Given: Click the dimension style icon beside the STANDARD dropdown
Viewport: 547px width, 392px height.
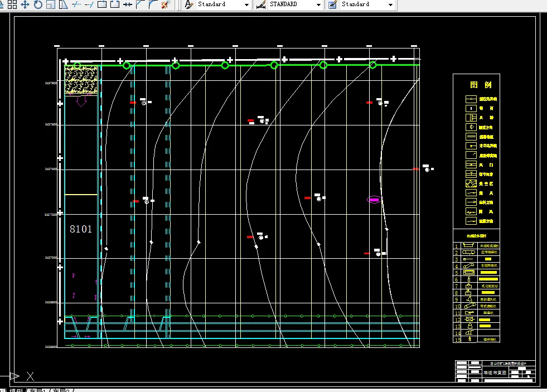Looking at the screenshot, I should pyautogui.click(x=260, y=4).
